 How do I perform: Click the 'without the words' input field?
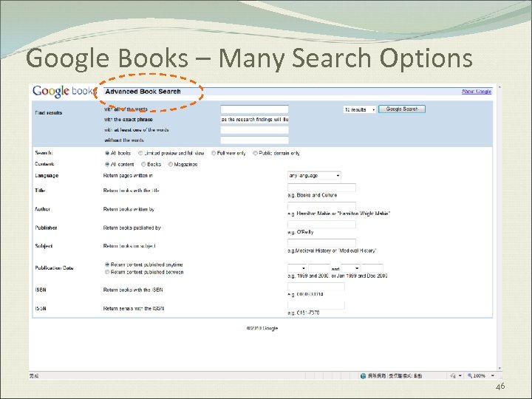254,140
